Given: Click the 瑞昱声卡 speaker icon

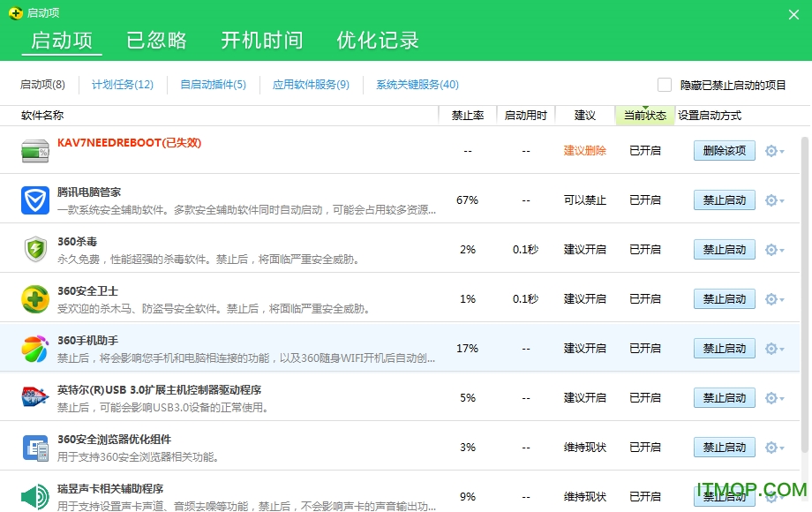Looking at the screenshot, I should coord(35,496).
